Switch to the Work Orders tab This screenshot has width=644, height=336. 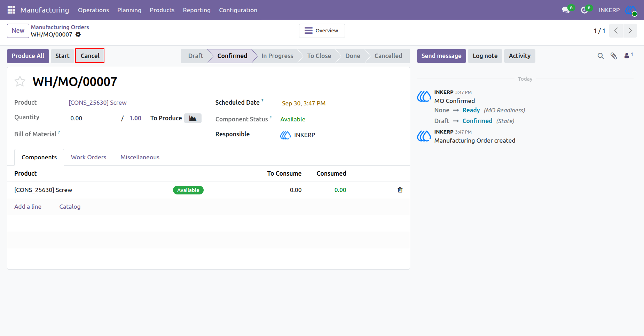point(88,157)
